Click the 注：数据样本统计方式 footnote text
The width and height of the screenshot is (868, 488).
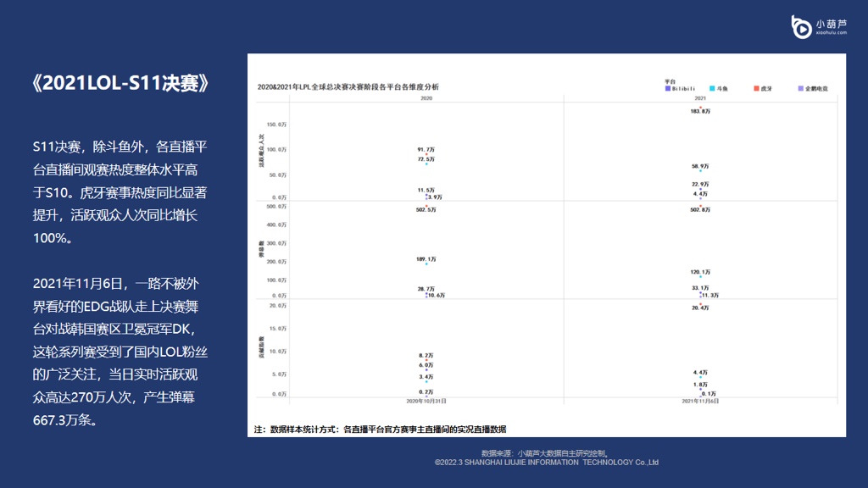click(380, 430)
